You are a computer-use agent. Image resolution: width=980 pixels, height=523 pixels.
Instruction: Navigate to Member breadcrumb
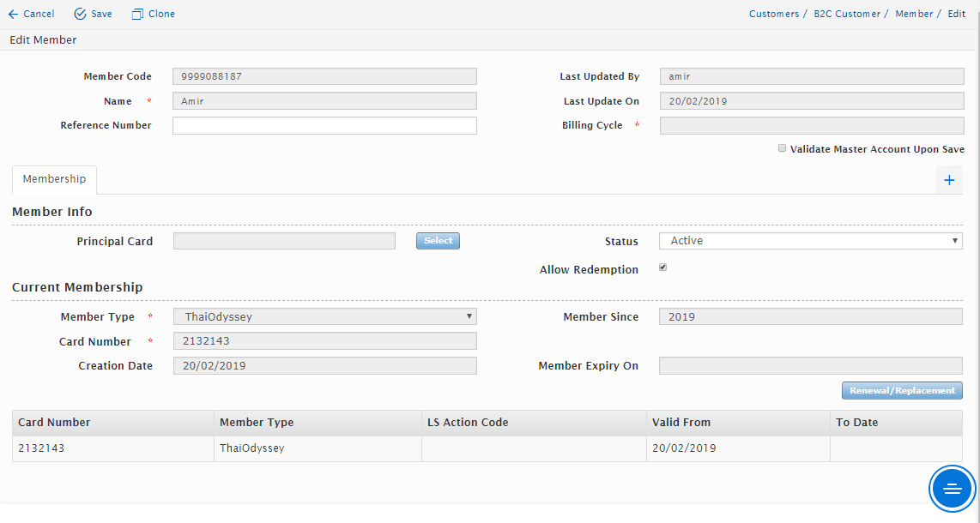[x=913, y=14]
